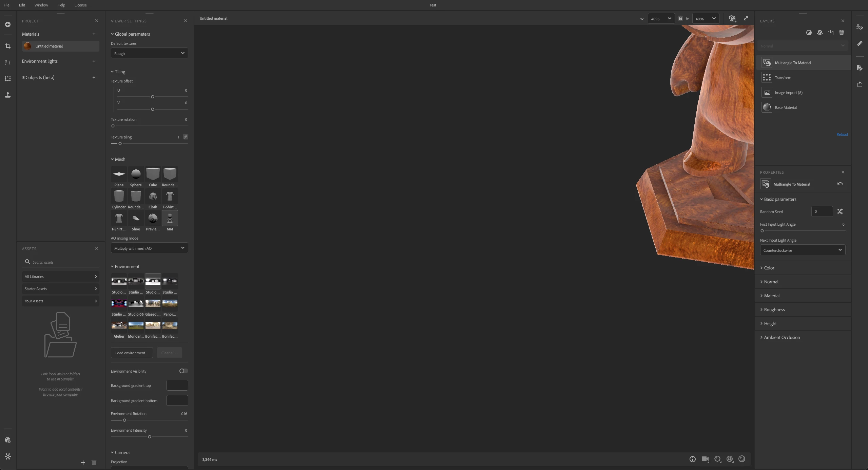Open the Window menu
Viewport: 868px width, 470px height.
pos(41,5)
